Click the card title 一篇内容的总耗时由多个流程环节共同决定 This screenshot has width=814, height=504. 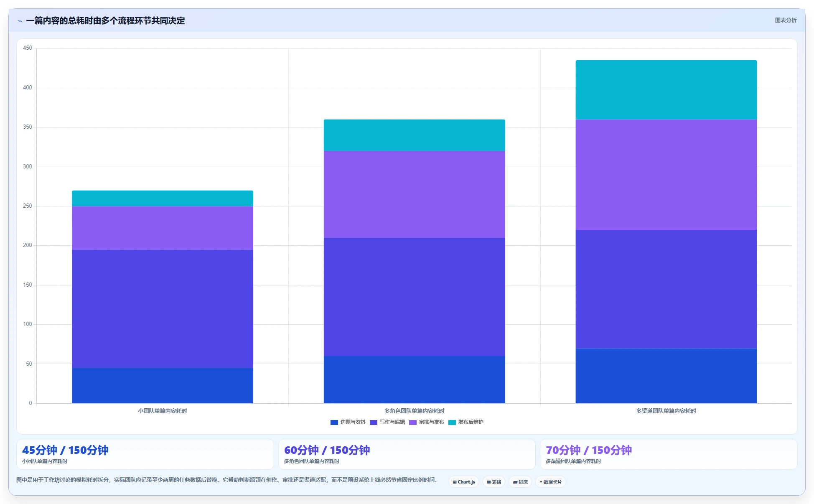click(x=105, y=20)
